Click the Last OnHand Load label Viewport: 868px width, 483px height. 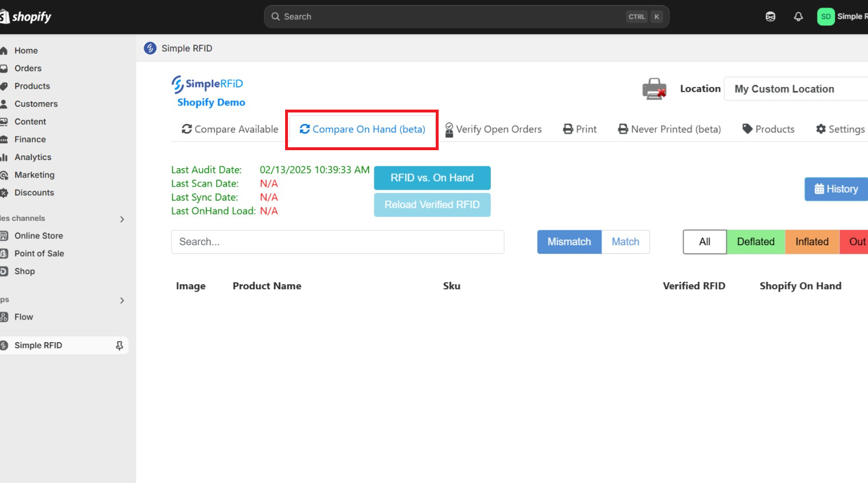coord(213,211)
